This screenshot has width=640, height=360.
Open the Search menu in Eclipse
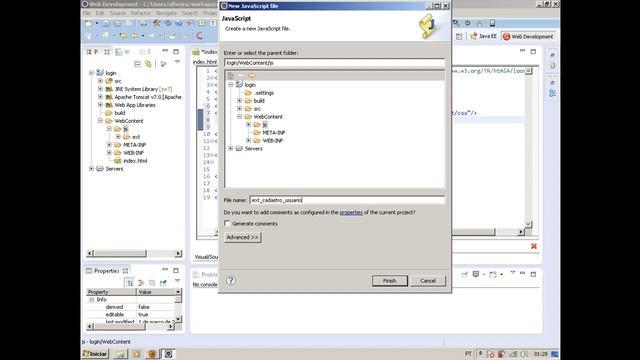(190, 13)
